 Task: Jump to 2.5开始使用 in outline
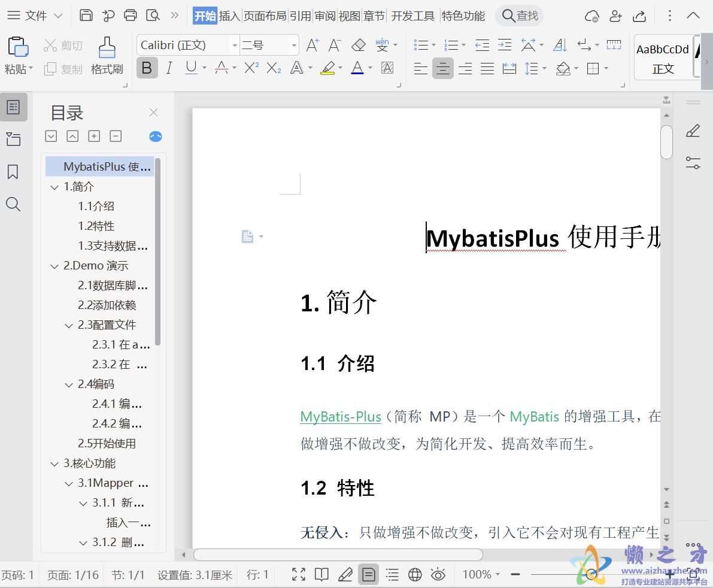pos(107,443)
